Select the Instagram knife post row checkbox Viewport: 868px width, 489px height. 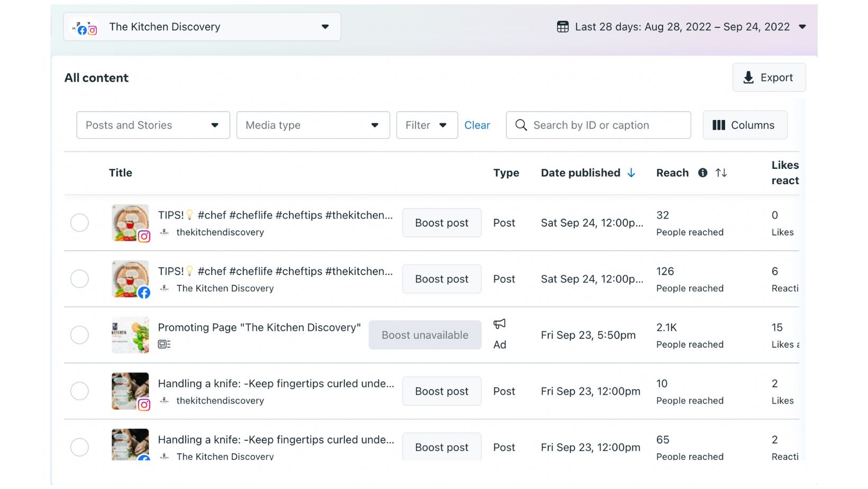tap(79, 391)
